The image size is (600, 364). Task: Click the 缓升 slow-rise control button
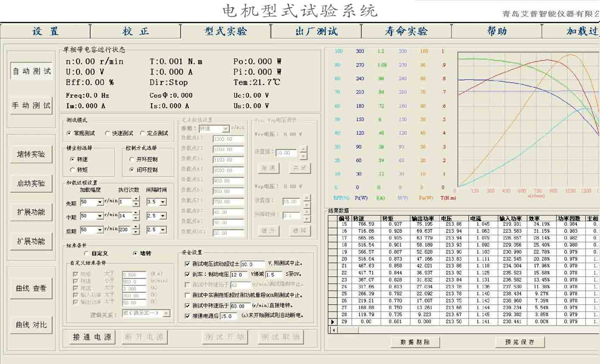[268, 231]
